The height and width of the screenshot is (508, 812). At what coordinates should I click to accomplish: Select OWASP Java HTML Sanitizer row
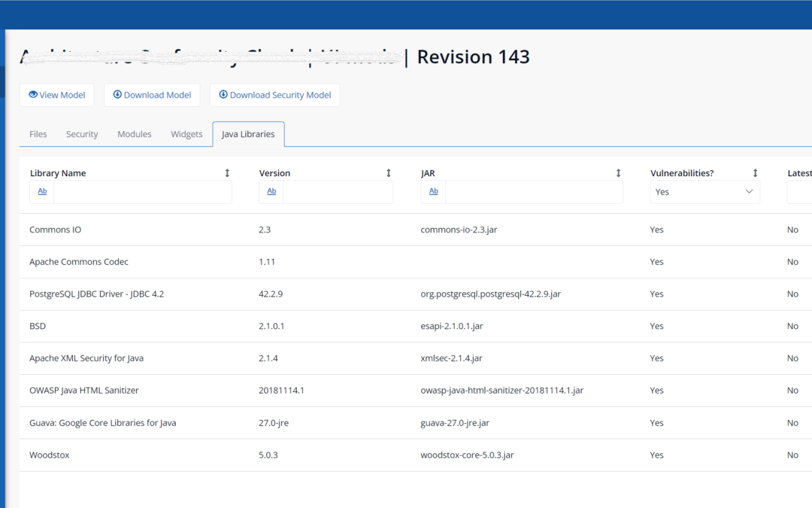(x=416, y=391)
